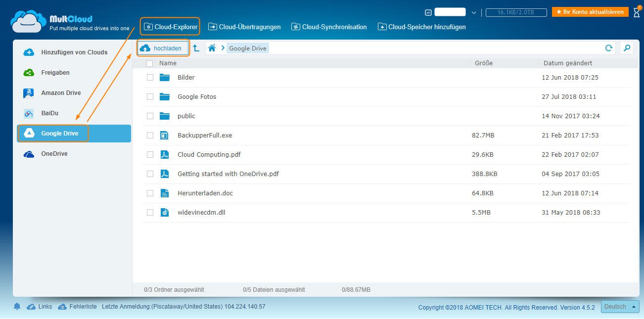The height and width of the screenshot is (319, 644).
Task: Select Amazon Drive in sidebar
Action: pyautogui.click(x=74, y=93)
